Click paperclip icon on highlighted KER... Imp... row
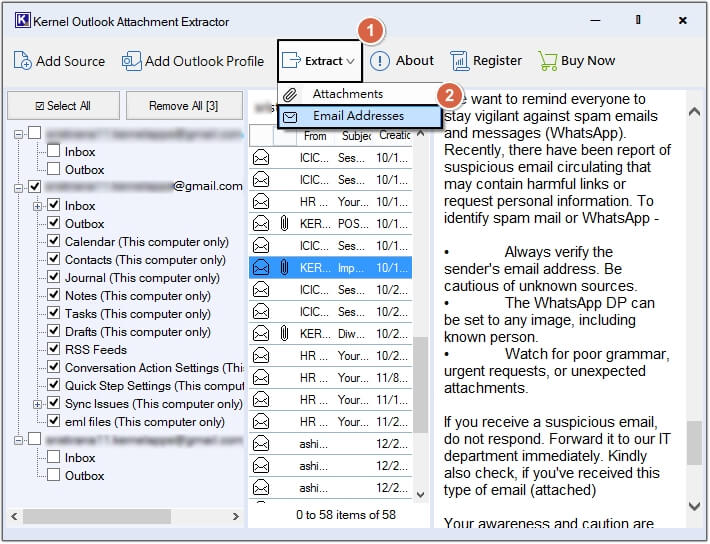This screenshot has width=710, height=544. tap(284, 267)
